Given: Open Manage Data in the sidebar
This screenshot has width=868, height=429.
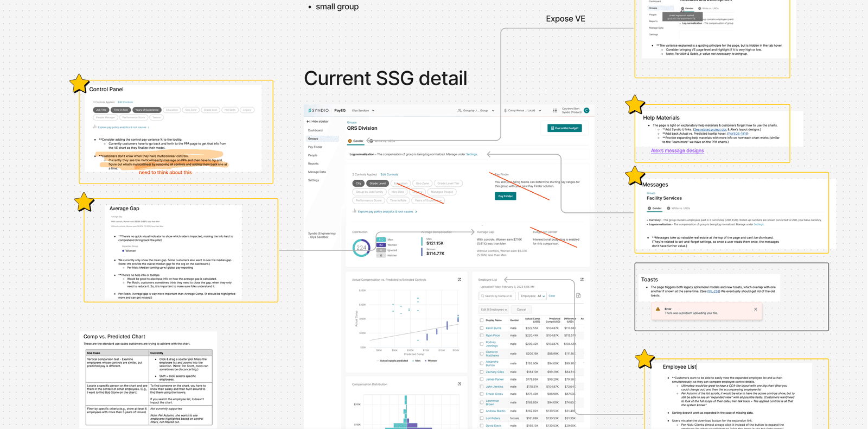Looking at the screenshot, I should 317,172.
